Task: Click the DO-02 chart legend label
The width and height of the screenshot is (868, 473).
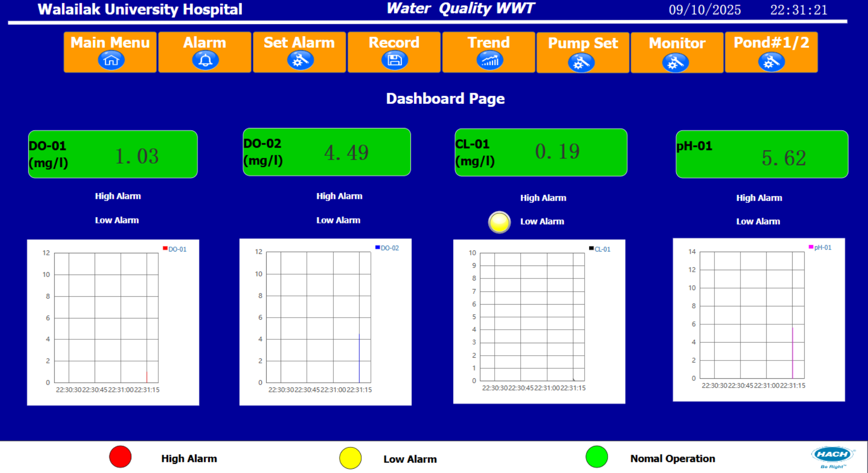Action: pyautogui.click(x=389, y=248)
